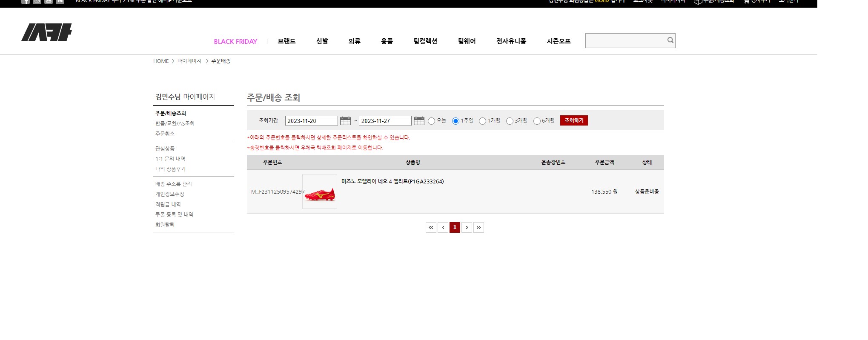Image resolution: width=868 pixels, height=340 pixels.
Task: Click the 상품준비중 status text
Action: 647,192
